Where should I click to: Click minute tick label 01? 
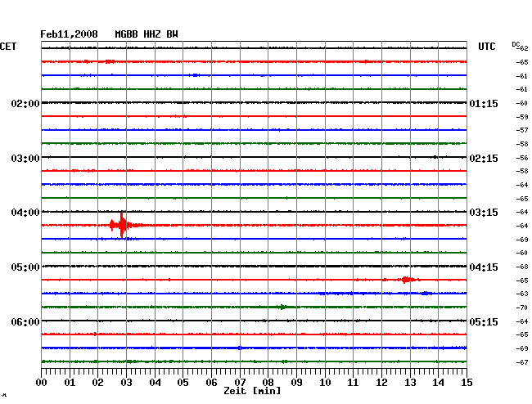click(70, 382)
